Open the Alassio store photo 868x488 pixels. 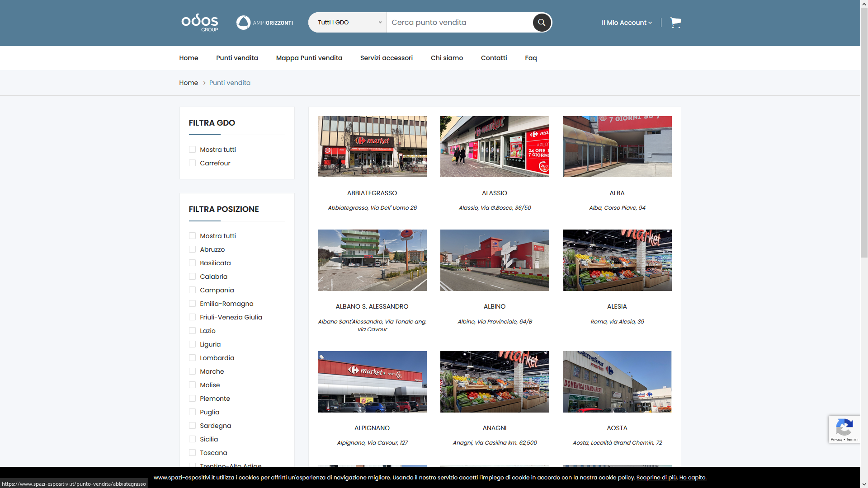[x=495, y=146]
